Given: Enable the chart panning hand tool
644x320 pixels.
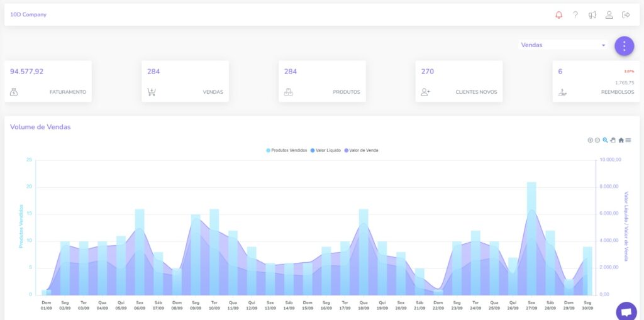Looking at the screenshot, I should (613, 140).
